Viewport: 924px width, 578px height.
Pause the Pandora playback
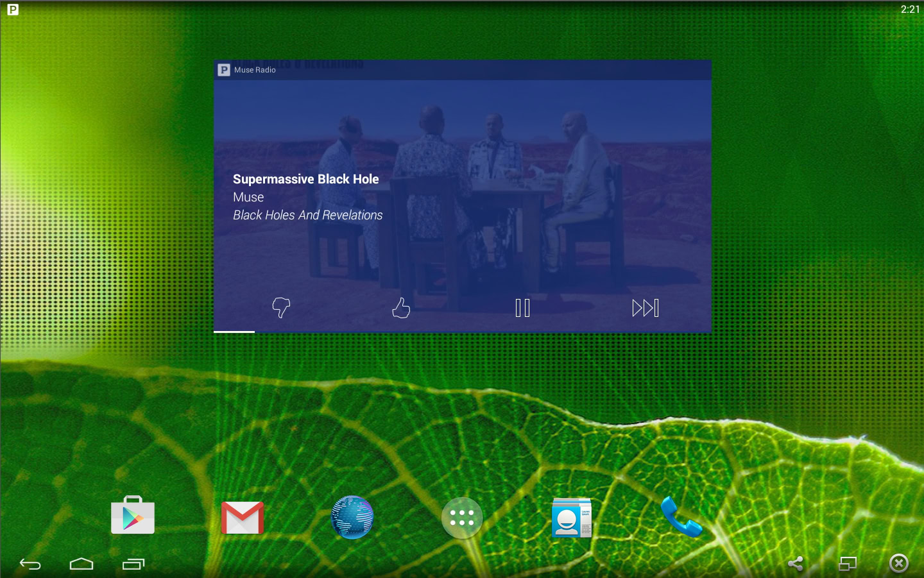pyautogui.click(x=522, y=308)
